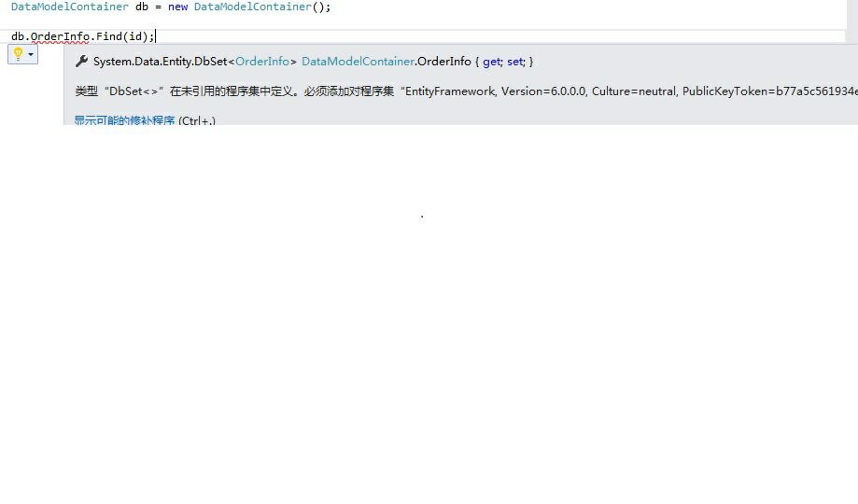Click the new keyword in the declaration
858x504 pixels.
[x=177, y=7]
